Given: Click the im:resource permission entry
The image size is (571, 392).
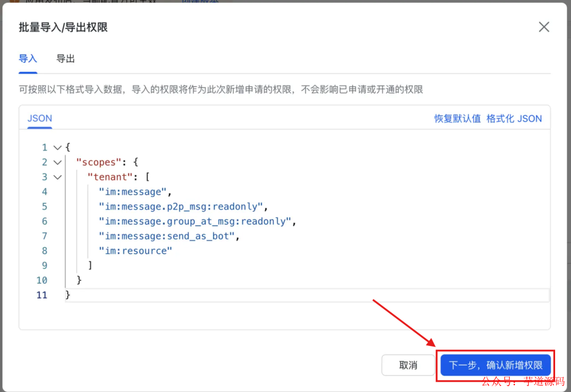Looking at the screenshot, I should [135, 250].
